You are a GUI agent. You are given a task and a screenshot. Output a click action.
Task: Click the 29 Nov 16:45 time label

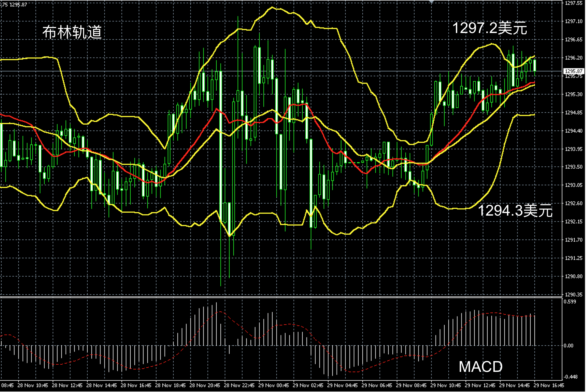(549, 386)
